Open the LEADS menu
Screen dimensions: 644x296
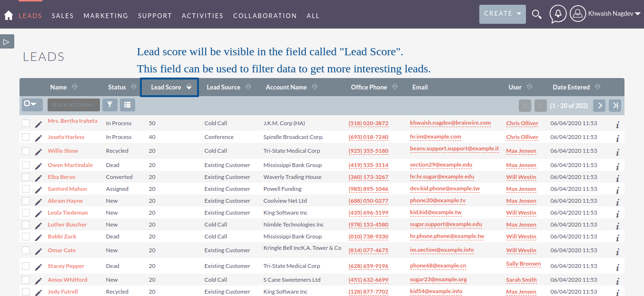click(30, 16)
